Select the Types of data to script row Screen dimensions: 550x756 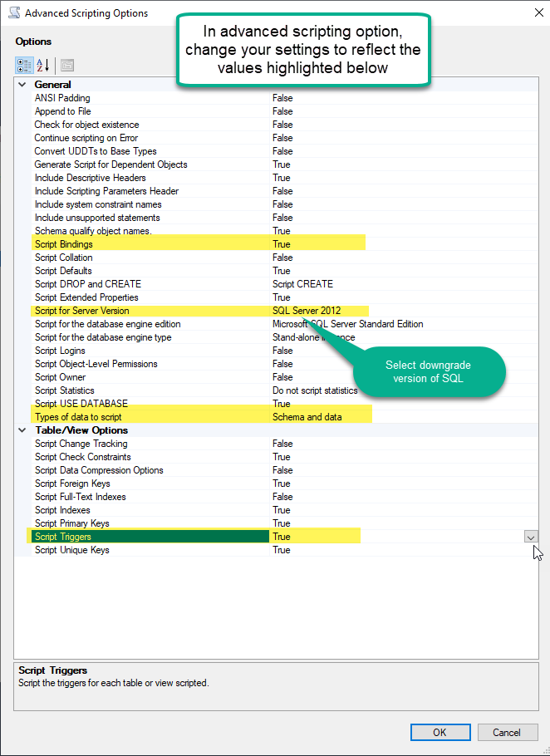[x=83, y=417]
